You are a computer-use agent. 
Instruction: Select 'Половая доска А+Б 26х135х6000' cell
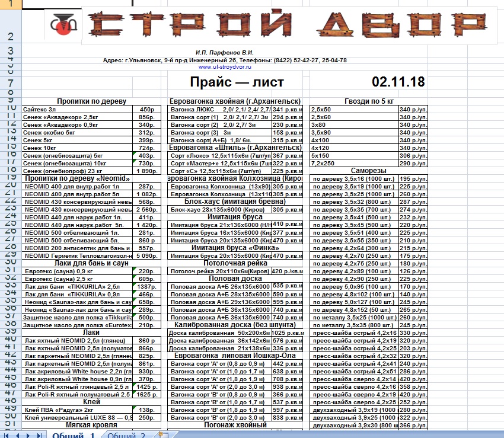(x=220, y=287)
